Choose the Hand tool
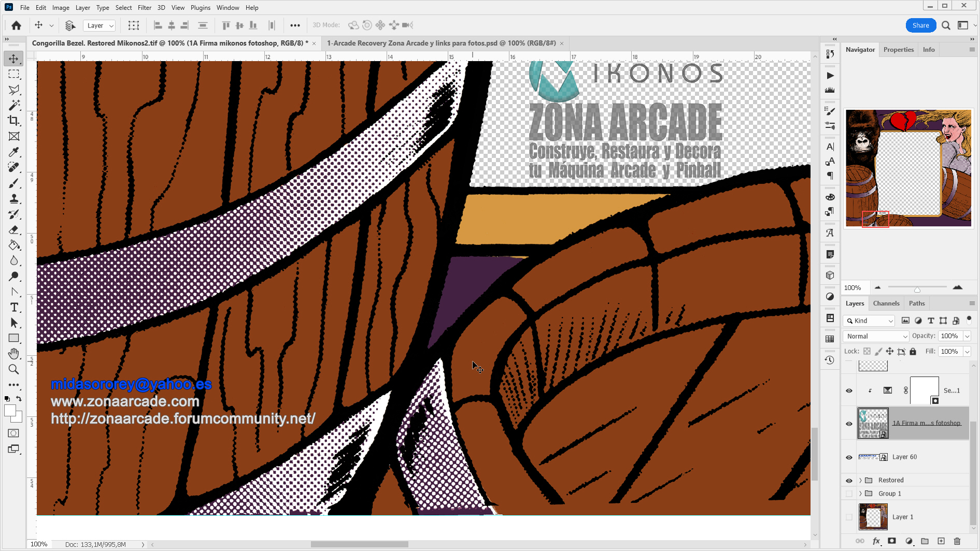The width and height of the screenshot is (980, 551). click(14, 354)
